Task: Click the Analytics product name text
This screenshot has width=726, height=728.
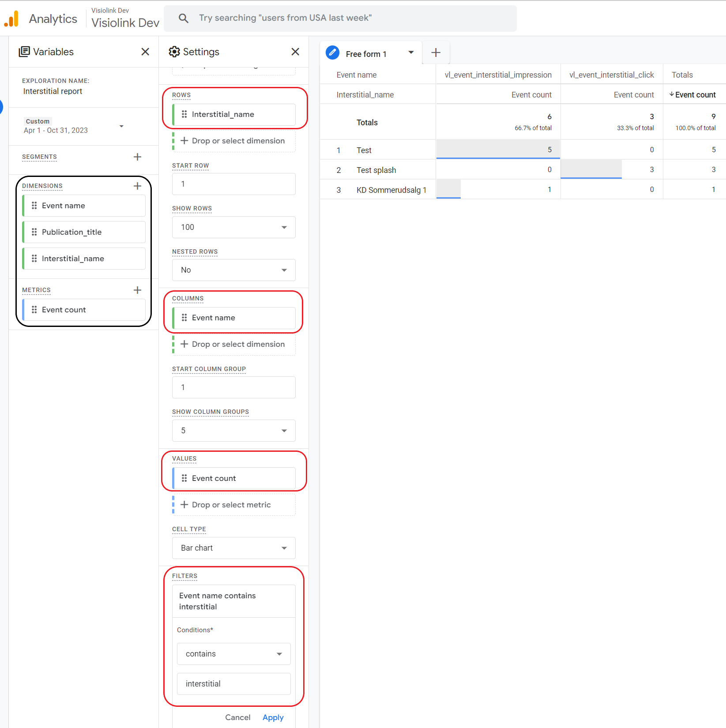Action: pyautogui.click(x=53, y=19)
